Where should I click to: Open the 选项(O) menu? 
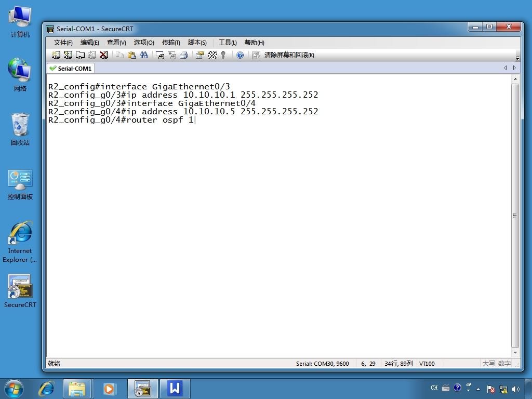tap(144, 43)
